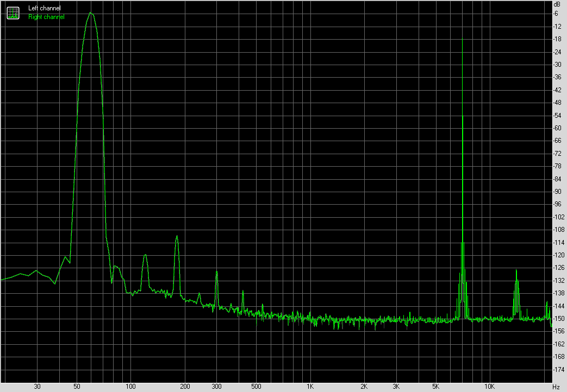Image resolution: width=567 pixels, height=392 pixels.
Task: Click the 2K frequency axis label
Action: [364, 387]
